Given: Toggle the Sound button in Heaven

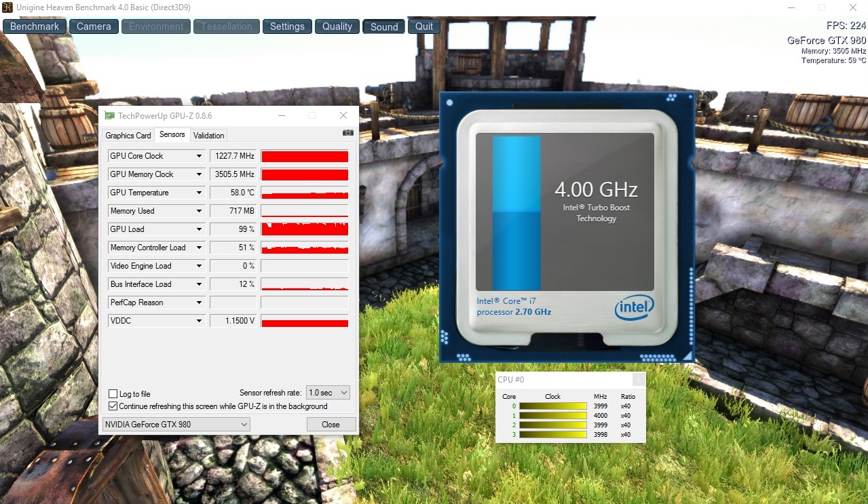Looking at the screenshot, I should click(384, 26).
